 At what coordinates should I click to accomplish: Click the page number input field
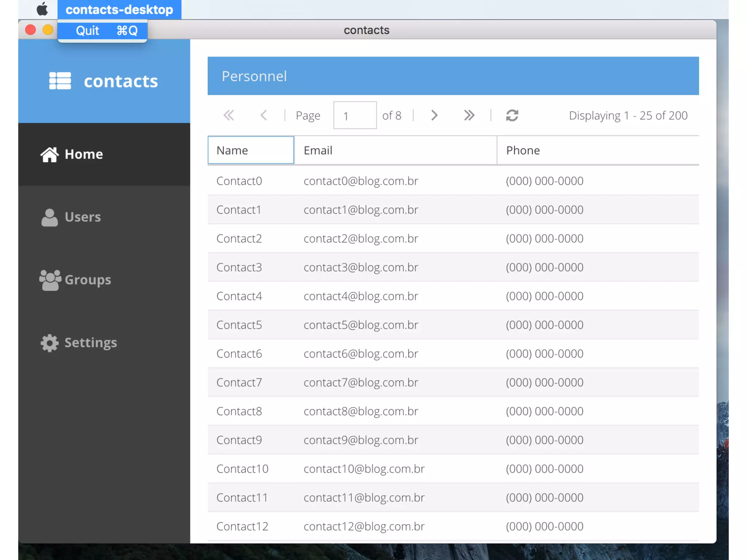355,116
